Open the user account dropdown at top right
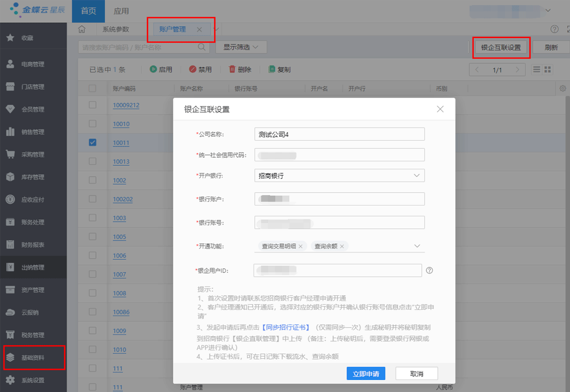This screenshot has width=570, height=392. coord(548,10)
